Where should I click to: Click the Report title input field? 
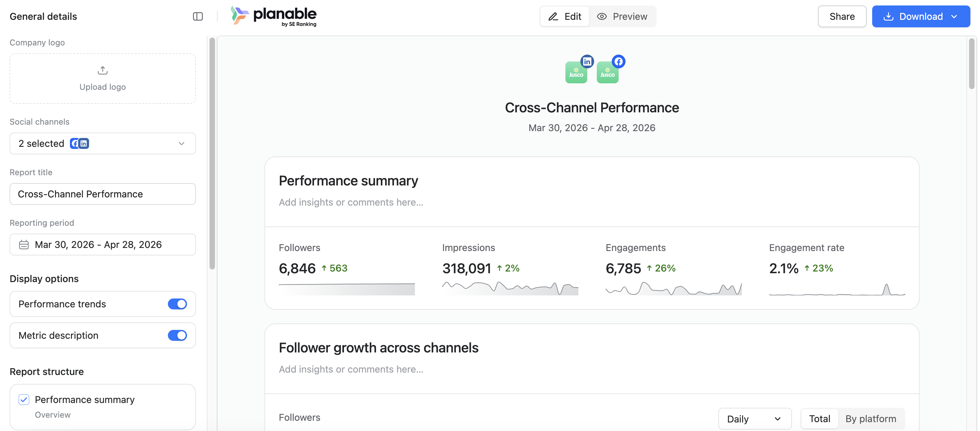pyautogui.click(x=103, y=194)
